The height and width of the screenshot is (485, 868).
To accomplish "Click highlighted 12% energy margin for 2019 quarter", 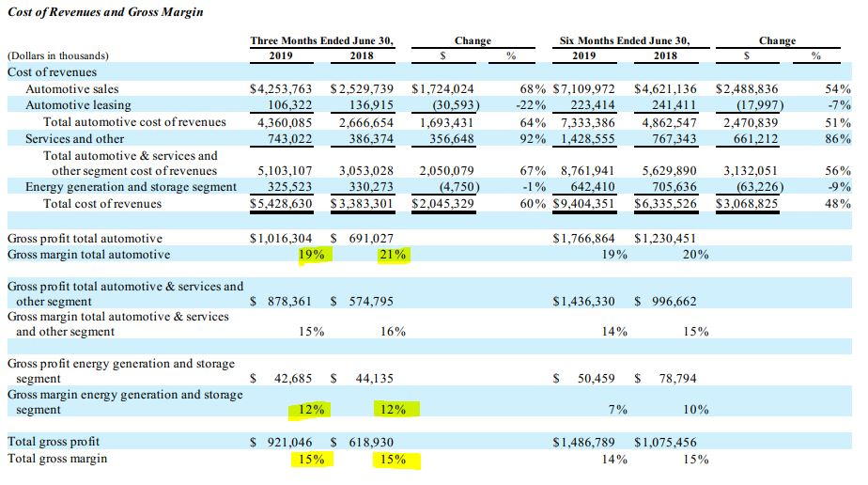I will 312,410.
